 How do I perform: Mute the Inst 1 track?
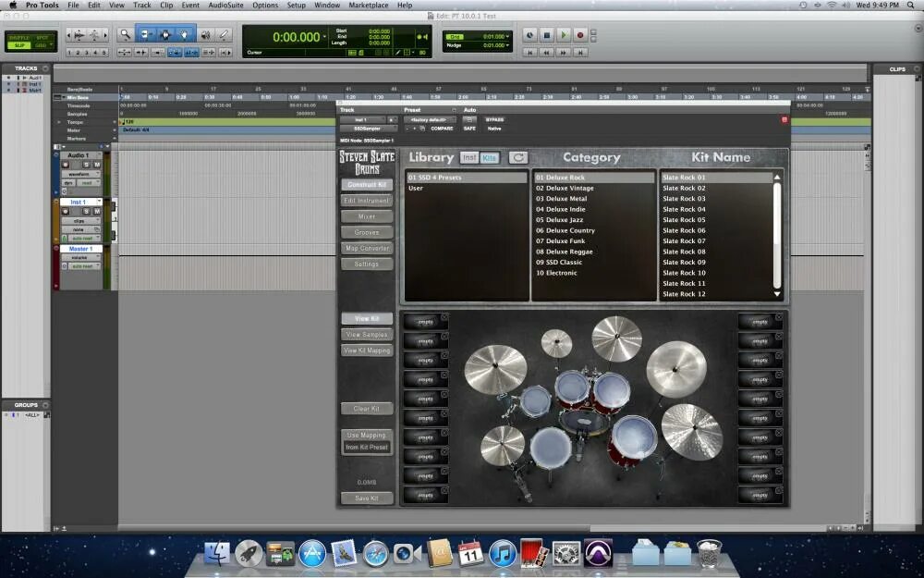(97, 211)
